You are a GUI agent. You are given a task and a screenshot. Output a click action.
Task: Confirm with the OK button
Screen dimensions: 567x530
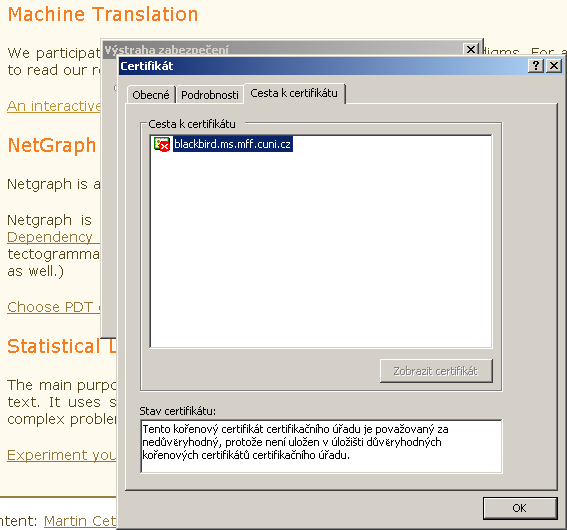pos(520,508)
